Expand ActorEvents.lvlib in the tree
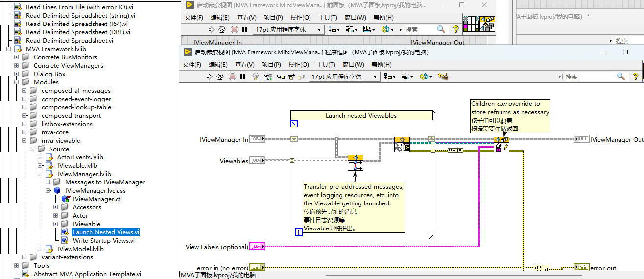 40,157
